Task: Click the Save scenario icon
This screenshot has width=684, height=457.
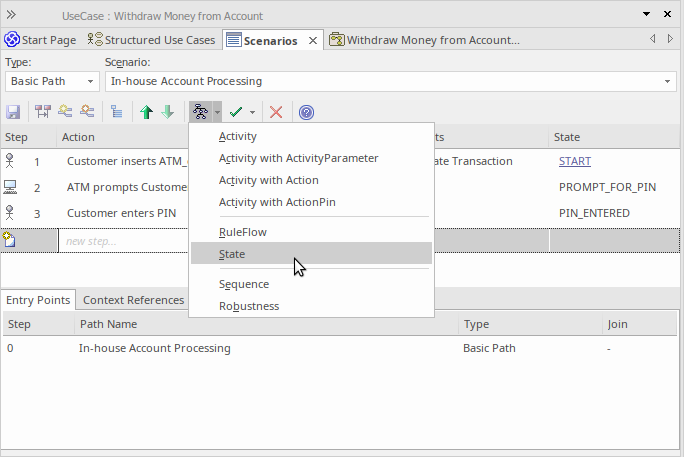Action: 14,112
